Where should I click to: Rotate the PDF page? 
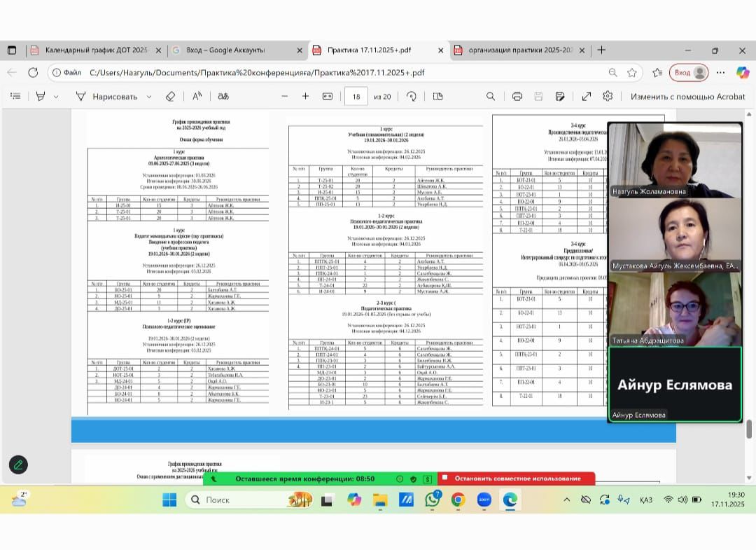[412, 97]
